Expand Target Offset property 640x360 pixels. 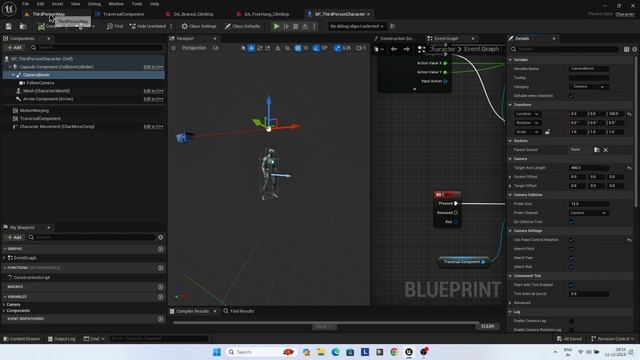tap(510, 186)
